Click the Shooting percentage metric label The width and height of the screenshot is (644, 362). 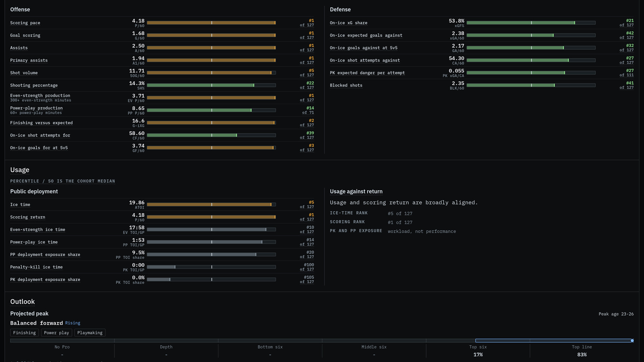point(34,85)
